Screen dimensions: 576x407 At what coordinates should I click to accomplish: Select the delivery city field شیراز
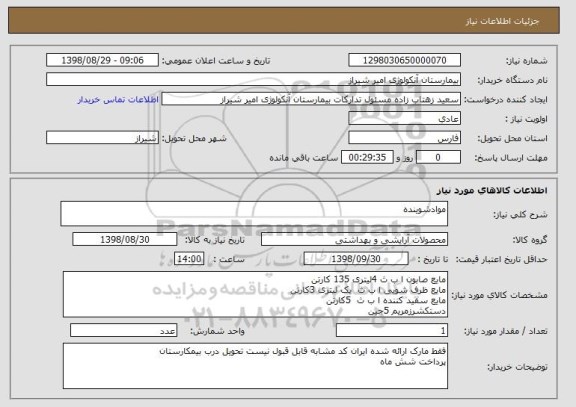[102, 138]
